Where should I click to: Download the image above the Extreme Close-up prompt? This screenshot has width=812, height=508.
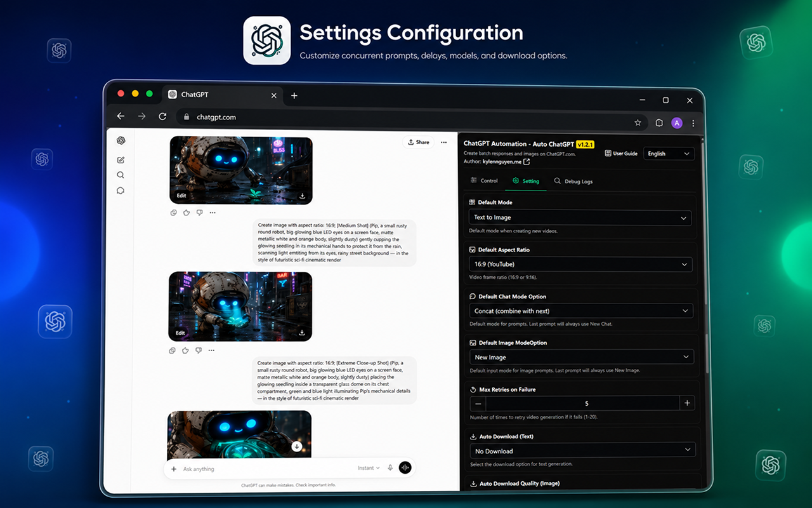tap(302, 333)
